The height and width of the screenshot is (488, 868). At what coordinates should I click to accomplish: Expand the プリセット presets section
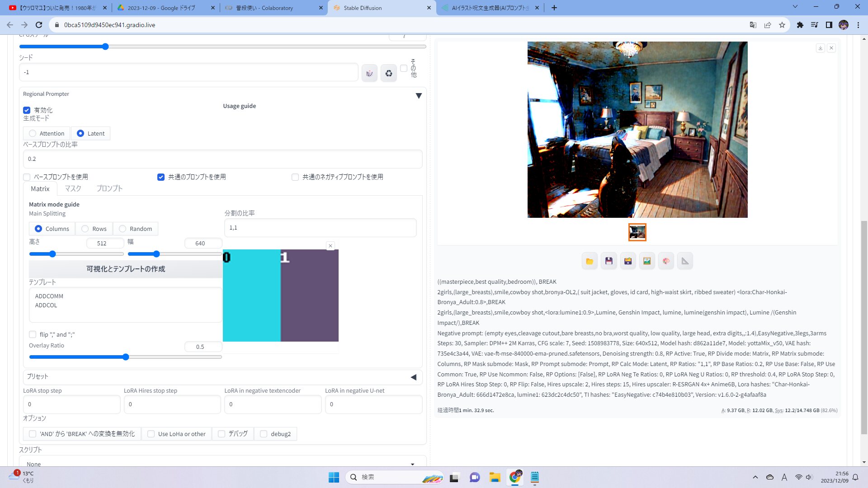click(413, 377)
